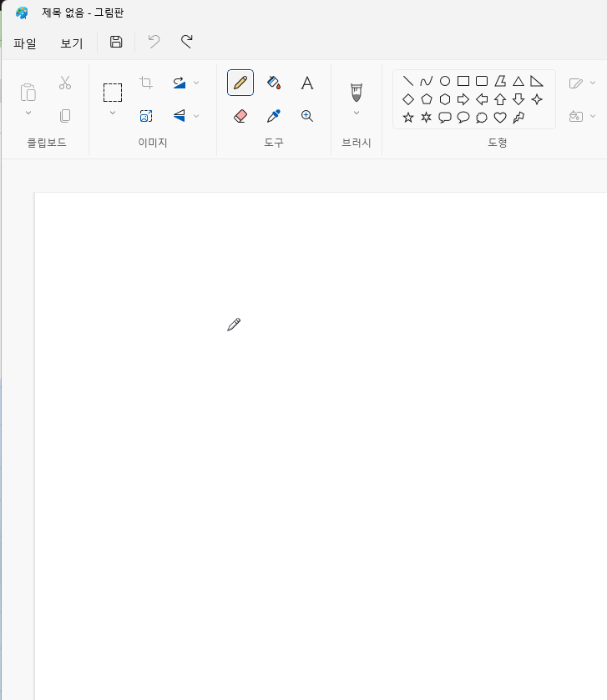Expand the paste options chevron

point(28,113)
